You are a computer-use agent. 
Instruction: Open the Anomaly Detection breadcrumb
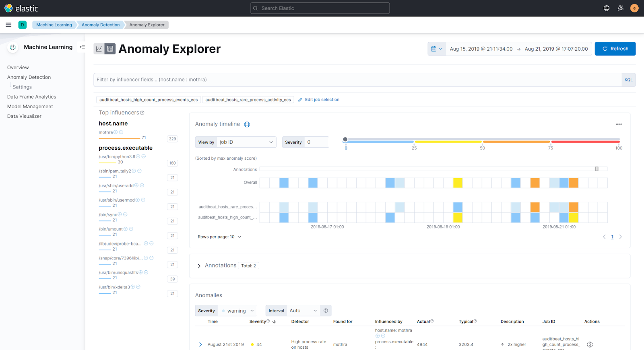click(101, 25)
